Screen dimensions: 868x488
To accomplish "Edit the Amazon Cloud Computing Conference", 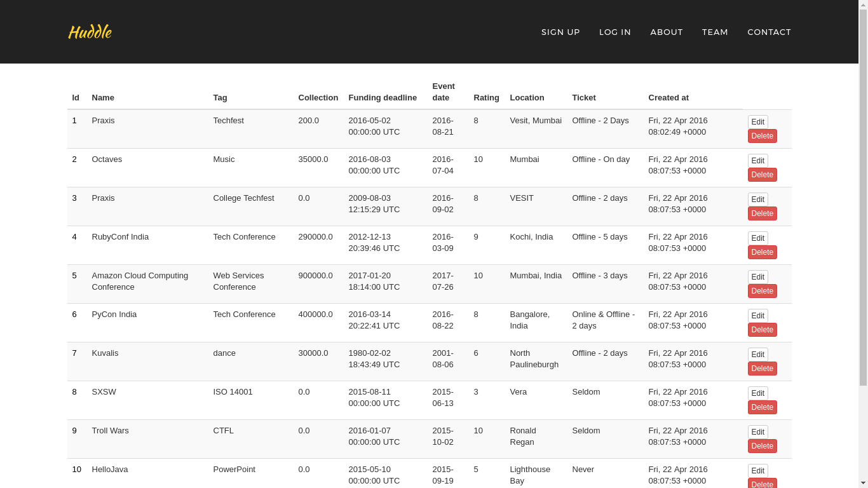I will [757, 277].
